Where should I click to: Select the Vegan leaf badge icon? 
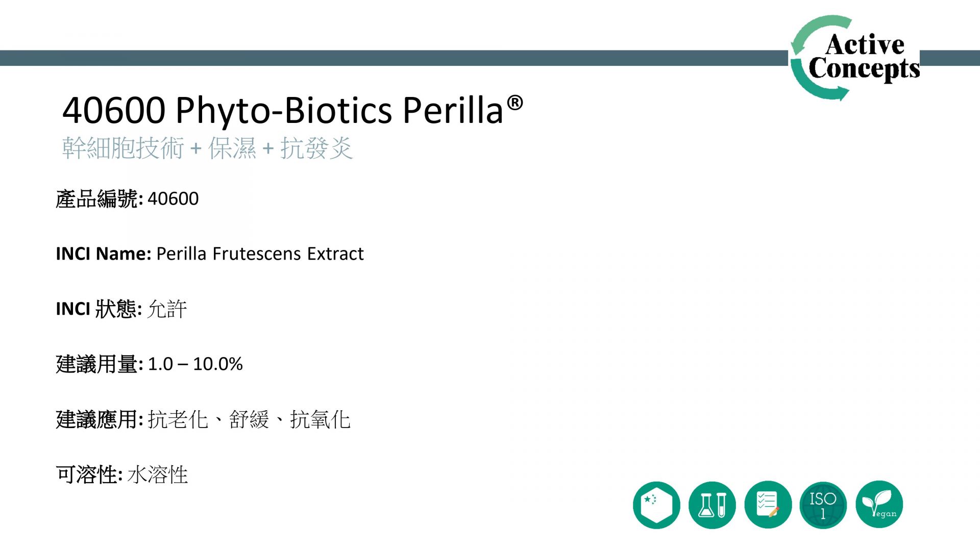click(879, 505)
